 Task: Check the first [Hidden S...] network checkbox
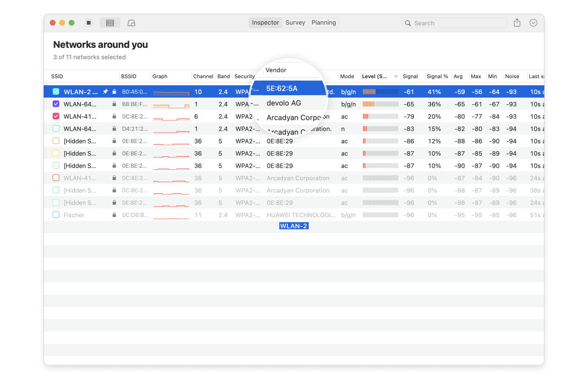tap(55, 141)
